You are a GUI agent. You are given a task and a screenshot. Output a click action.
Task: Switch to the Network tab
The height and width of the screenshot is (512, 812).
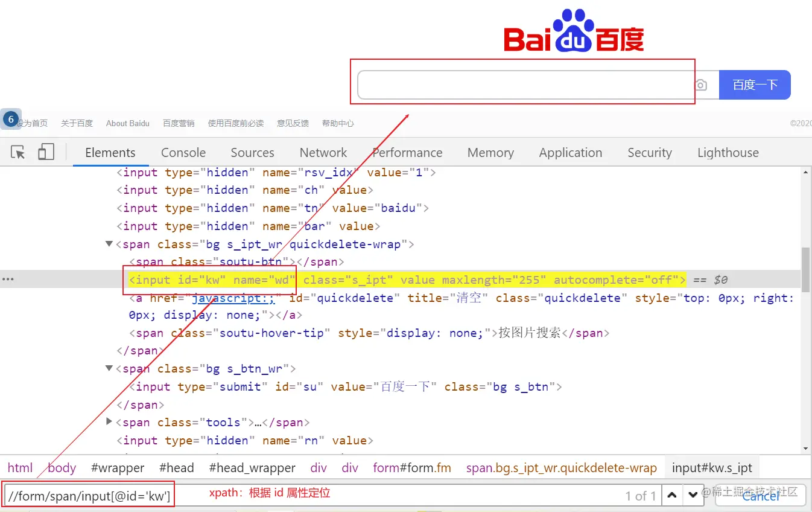point(323,153)
